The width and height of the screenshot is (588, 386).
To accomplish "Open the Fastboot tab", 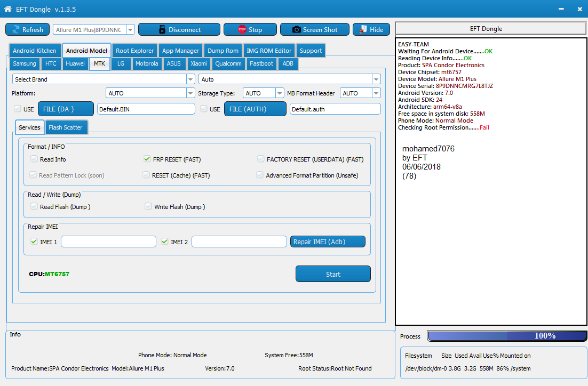I will pyautogui.click(x=261, y=63).
